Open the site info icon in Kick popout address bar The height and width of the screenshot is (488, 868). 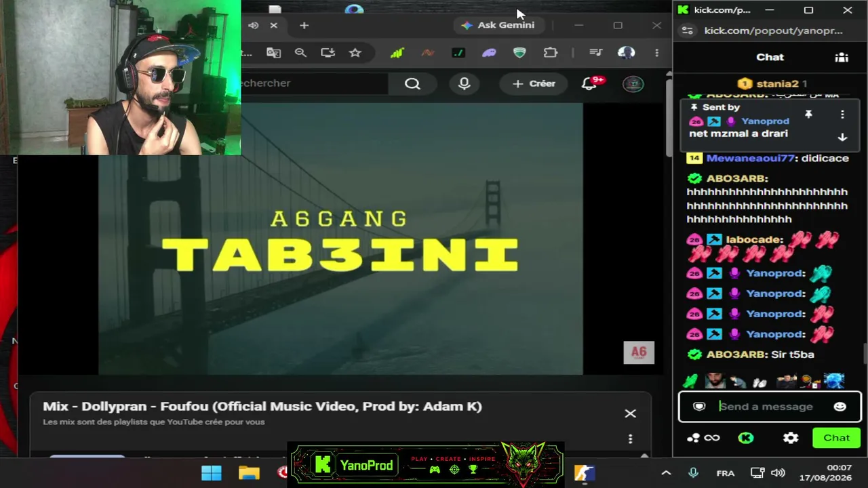click(x=687, y=30)
